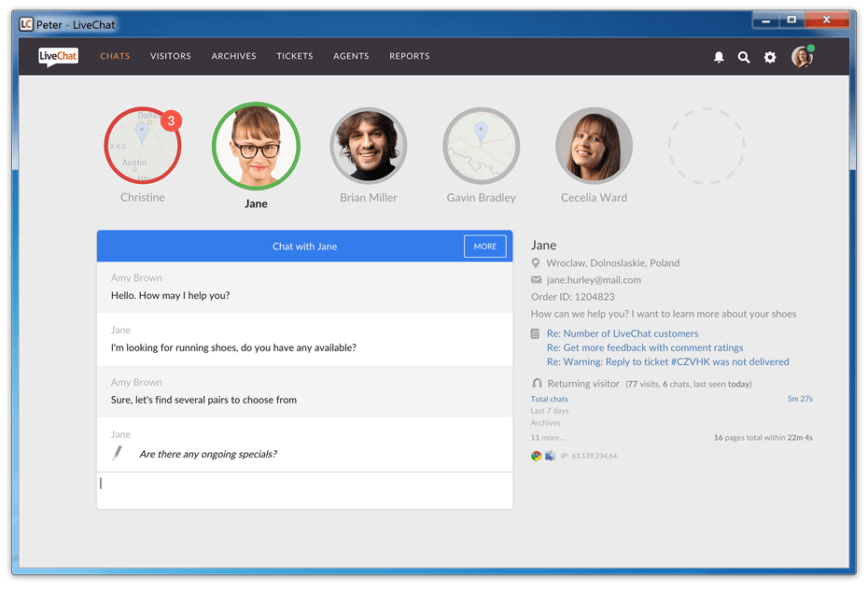The height and width of the screenshot is (593, 868).
Task: Click the headset icon next to Returning visitor
Action: tap(537, 384)
